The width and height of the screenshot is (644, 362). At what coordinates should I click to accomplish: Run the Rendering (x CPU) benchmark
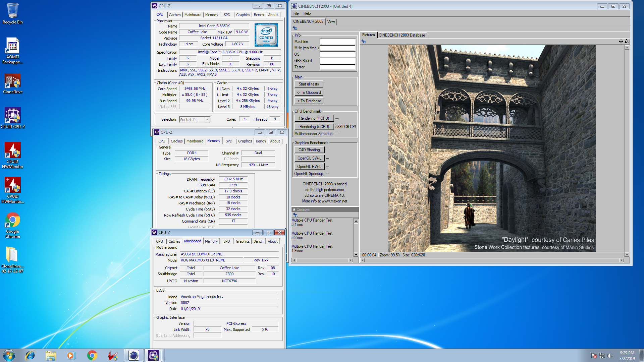tap(314, 127)
